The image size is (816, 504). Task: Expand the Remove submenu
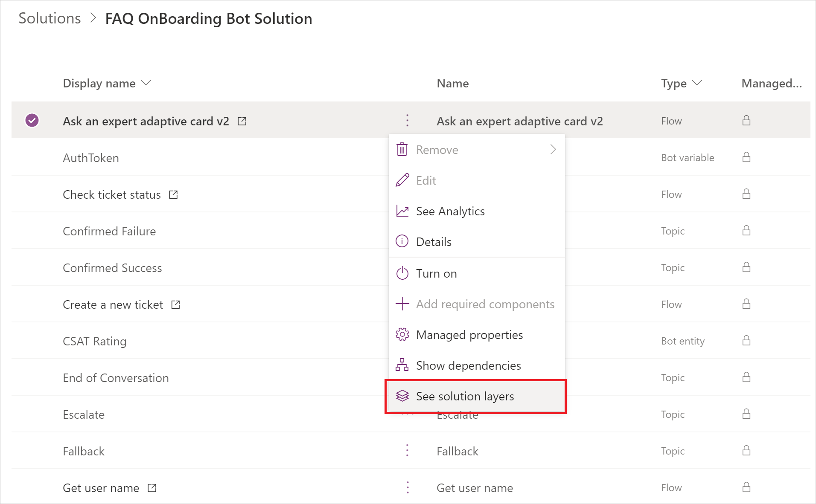(553, 149)
